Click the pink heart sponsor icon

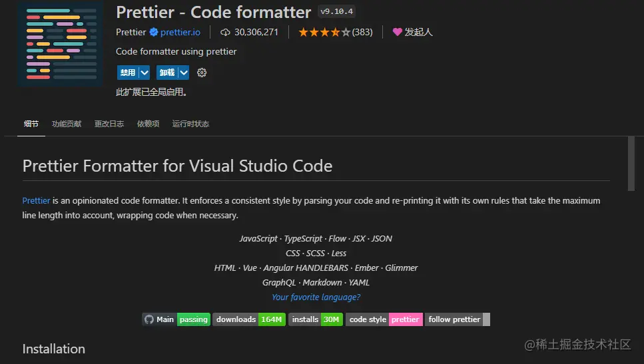coord(397,32)
